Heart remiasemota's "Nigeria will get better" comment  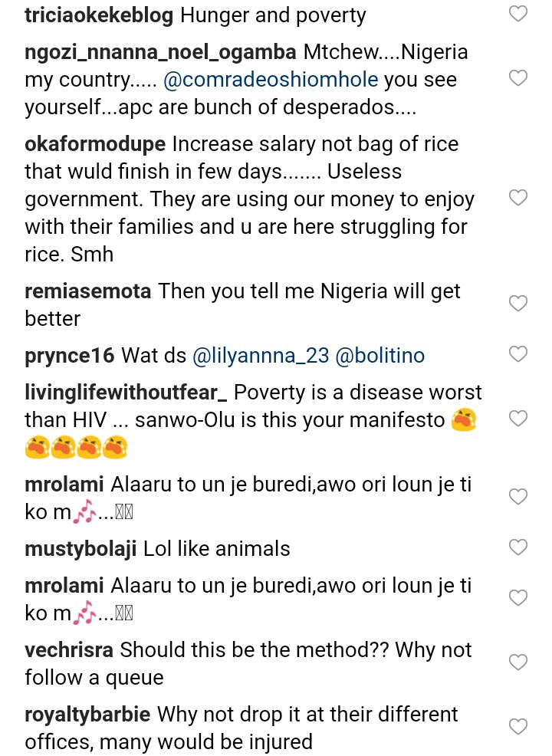point(518,304)
